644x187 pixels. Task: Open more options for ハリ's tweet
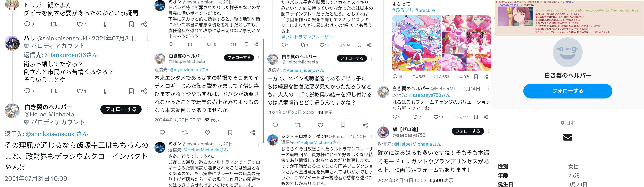point(148,39)
